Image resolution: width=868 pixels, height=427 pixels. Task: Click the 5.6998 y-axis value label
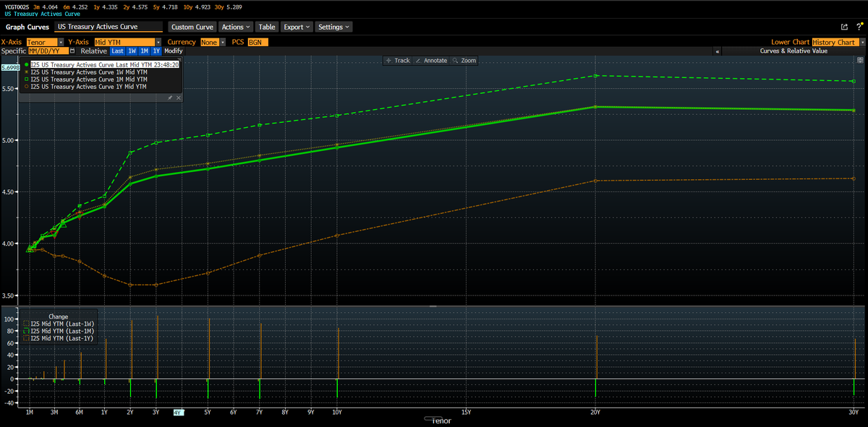point(9,67)
